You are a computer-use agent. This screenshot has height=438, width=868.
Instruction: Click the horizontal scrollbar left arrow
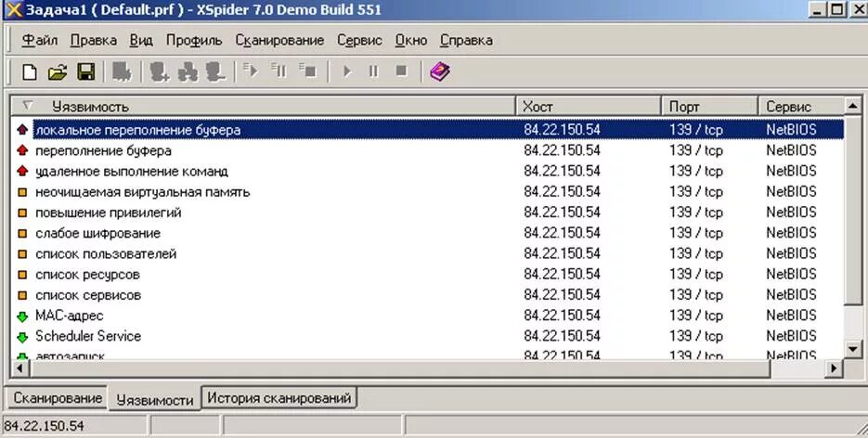tap(21, 368)
